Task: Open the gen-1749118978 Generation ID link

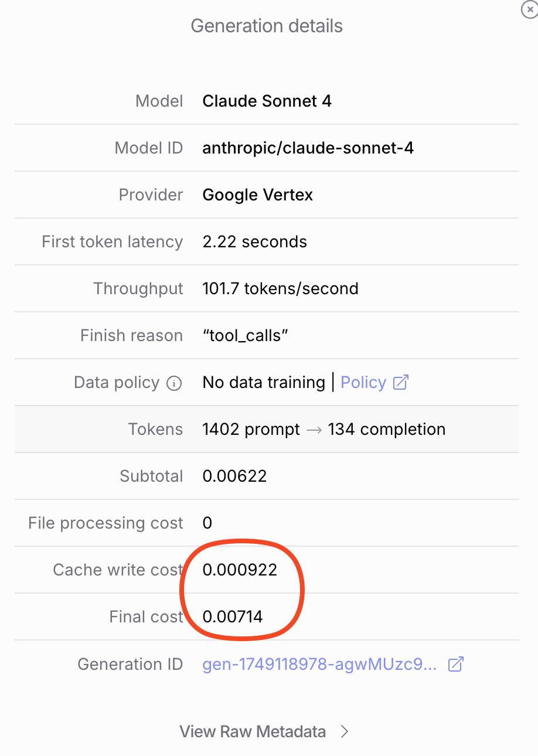Action: click(319, 664)
